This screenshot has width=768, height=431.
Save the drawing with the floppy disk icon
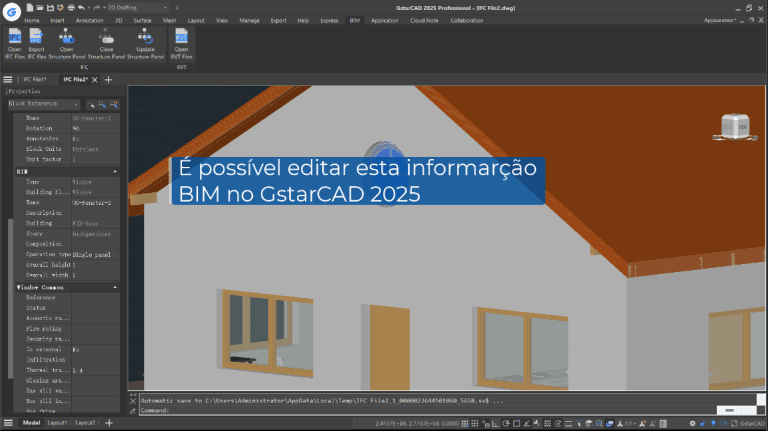50,7
